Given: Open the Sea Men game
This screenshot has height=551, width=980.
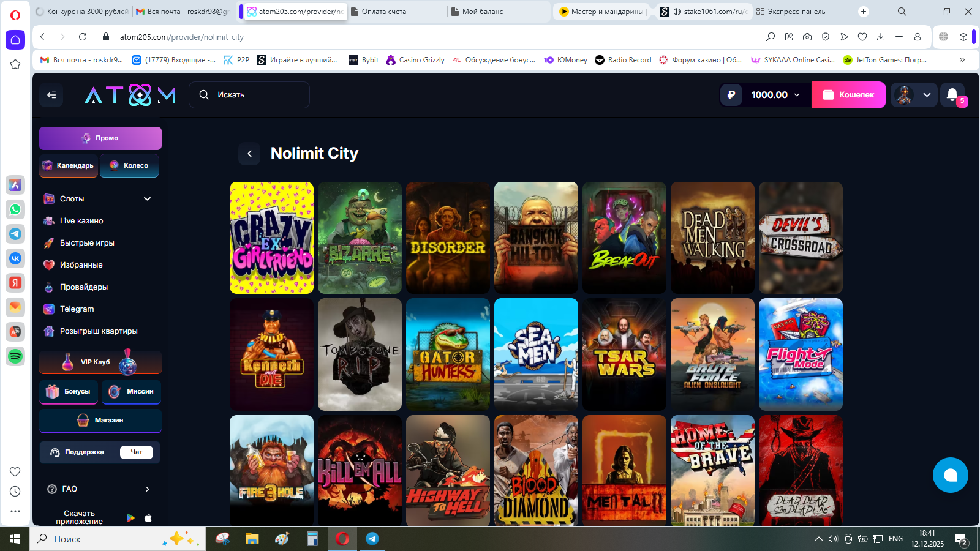Looking at the screenshot, I should pos(536,354).
